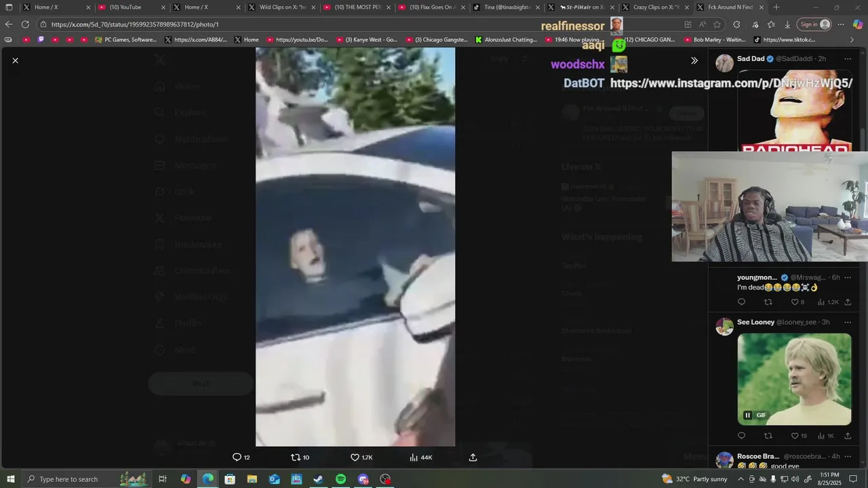Go back with the browser back arrow
The height and width of the screenshot is (488, 868).
[x=9, y=24]
